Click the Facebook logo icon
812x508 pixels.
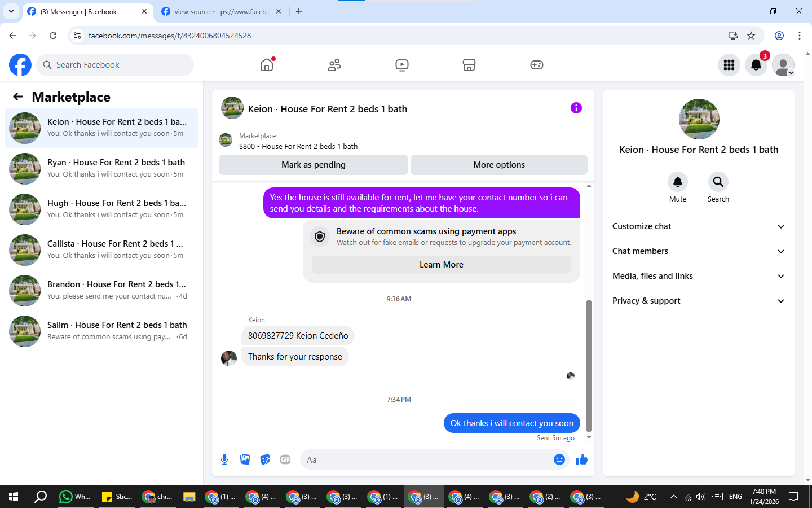point(20,65)
